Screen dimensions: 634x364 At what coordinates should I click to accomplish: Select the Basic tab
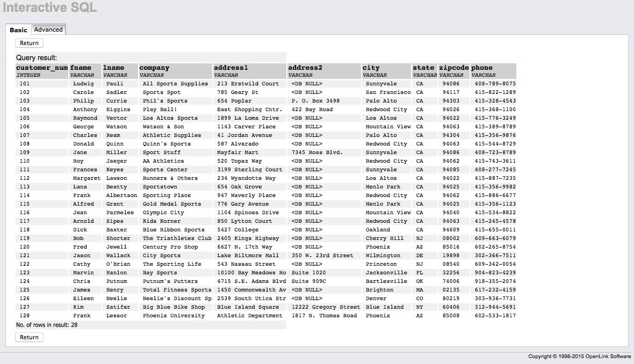18,30
